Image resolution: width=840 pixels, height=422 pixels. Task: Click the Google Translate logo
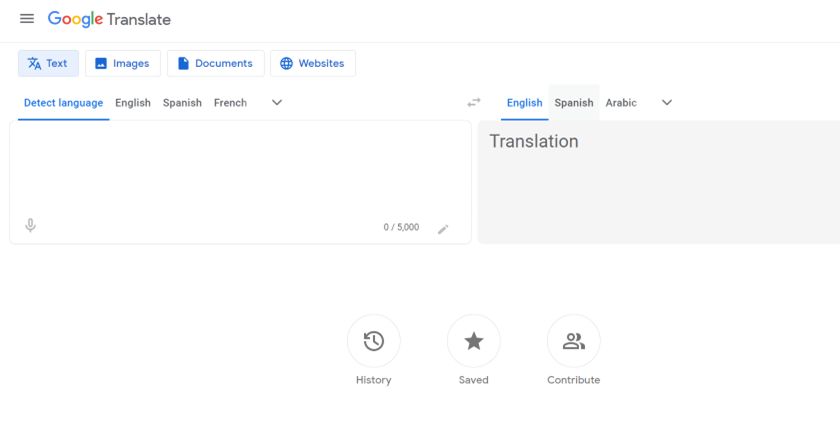[x=109, y=19]
